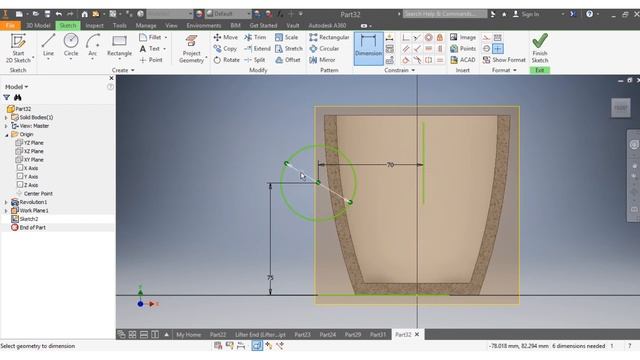Expand the Solid Bodies(1) node
This screenshot has width=640, height=360.
click(6, 118)
